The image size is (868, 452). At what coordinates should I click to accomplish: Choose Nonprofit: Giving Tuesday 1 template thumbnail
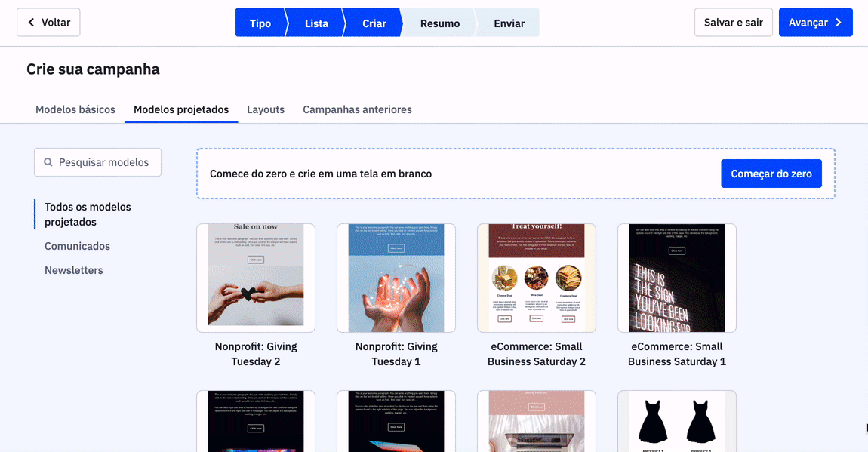(x=396, y=278)
